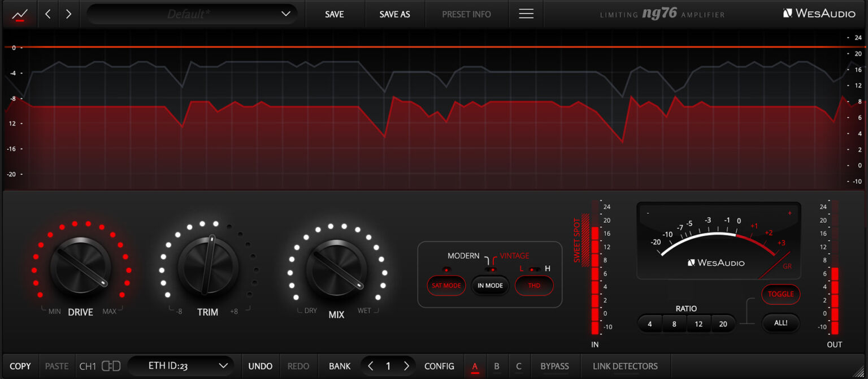Switch to preset slot C
This screenshot has height=379, width=868.
point(519,366)
